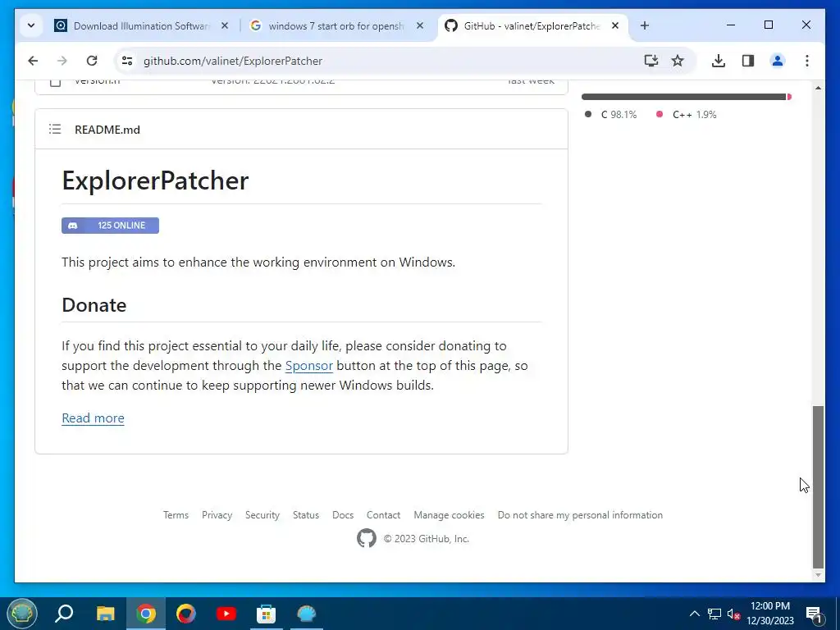Open the muted volume tray icon

click(x=734, y=614)
